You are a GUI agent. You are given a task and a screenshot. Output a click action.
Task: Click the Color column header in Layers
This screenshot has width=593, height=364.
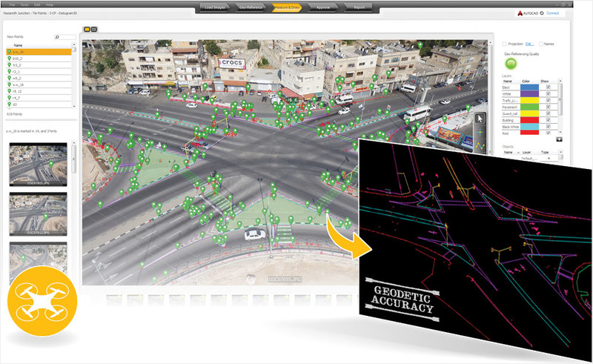(526, 82)
